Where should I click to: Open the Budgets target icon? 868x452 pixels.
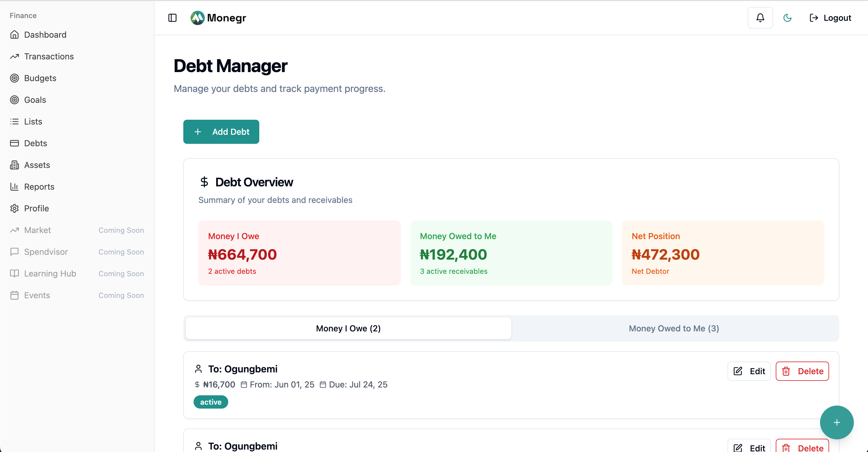click(x=14, y=78)
